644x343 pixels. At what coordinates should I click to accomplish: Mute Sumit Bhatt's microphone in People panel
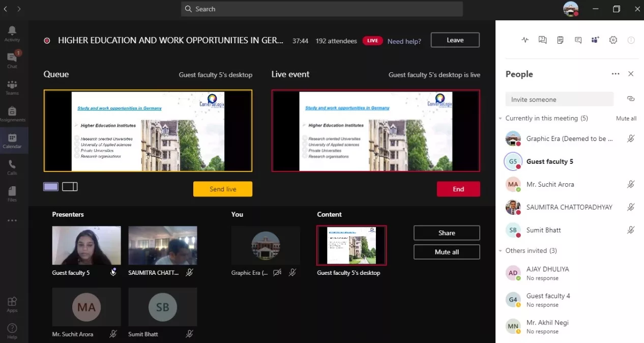(x=631, y=230)
